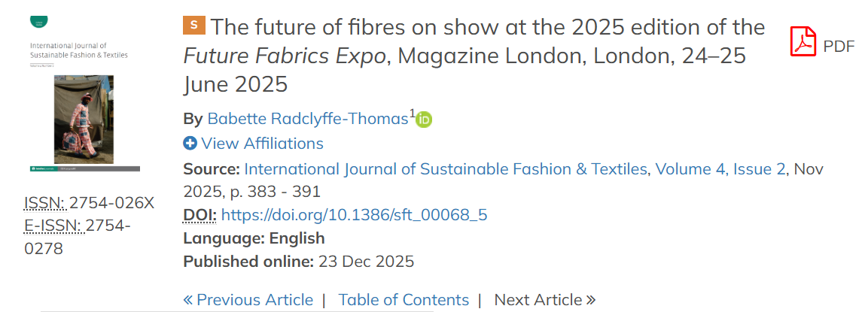Viewport: 868px width, 312px height.
Task: Click the orange S access badge
Action: [x=193, y=26]
